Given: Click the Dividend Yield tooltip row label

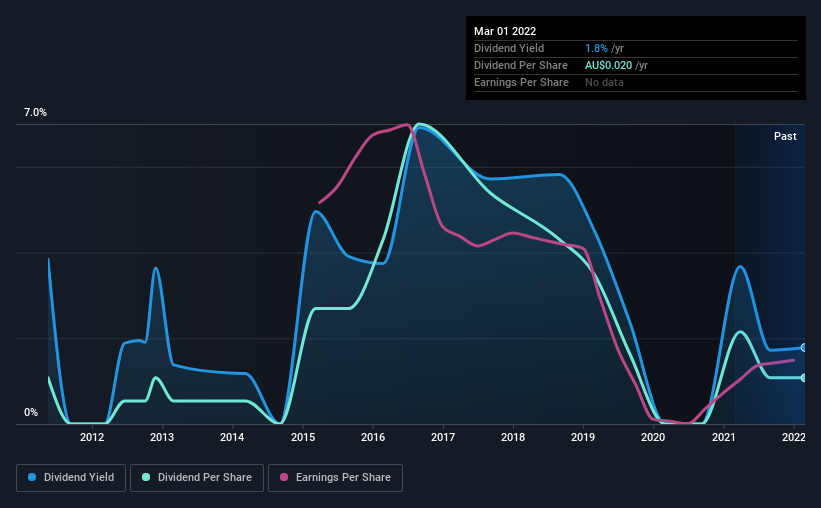Looking at the screenshot, I should tap(509, 48).
